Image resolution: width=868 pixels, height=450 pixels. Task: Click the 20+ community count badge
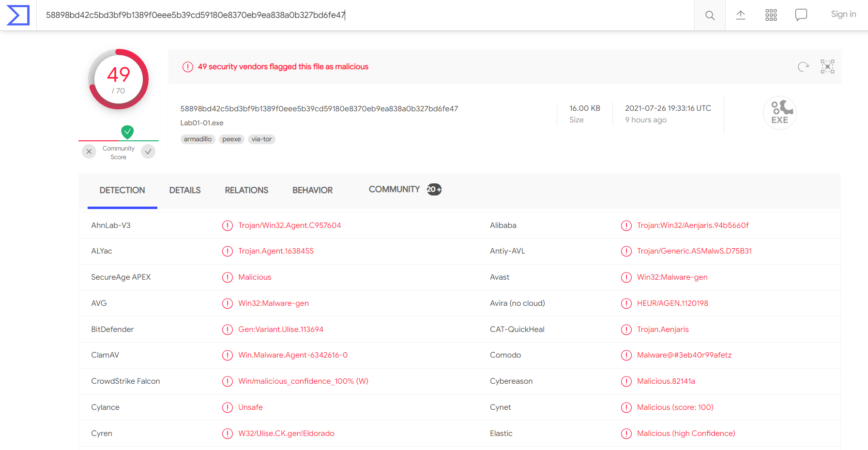pos(434,190)
